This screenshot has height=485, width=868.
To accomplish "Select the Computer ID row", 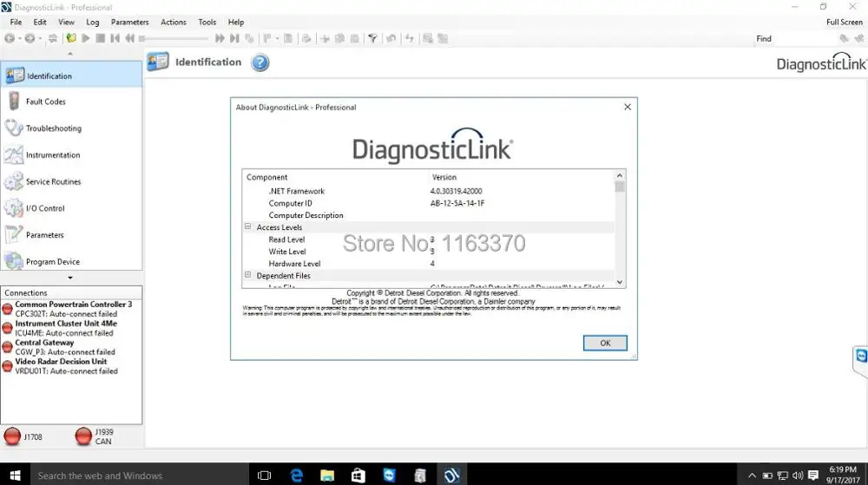I will click(x=429, y=203).
